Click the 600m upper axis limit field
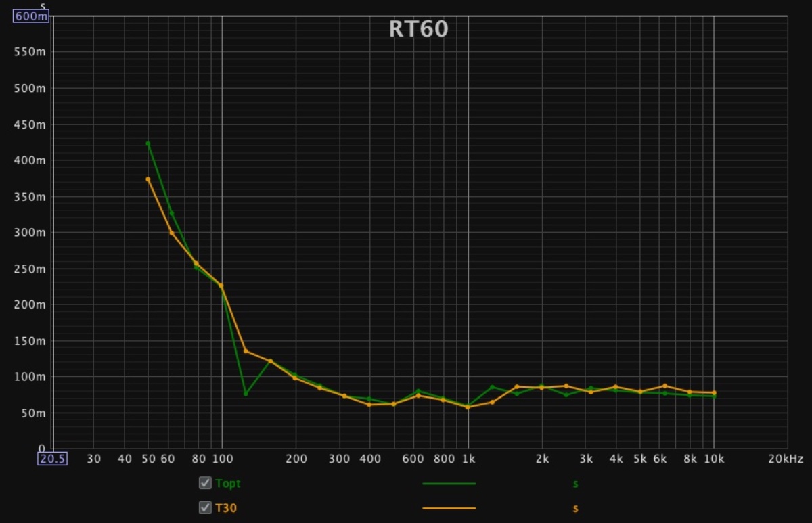812x523 pixels. pyautogui.click(x=31, y=16)
